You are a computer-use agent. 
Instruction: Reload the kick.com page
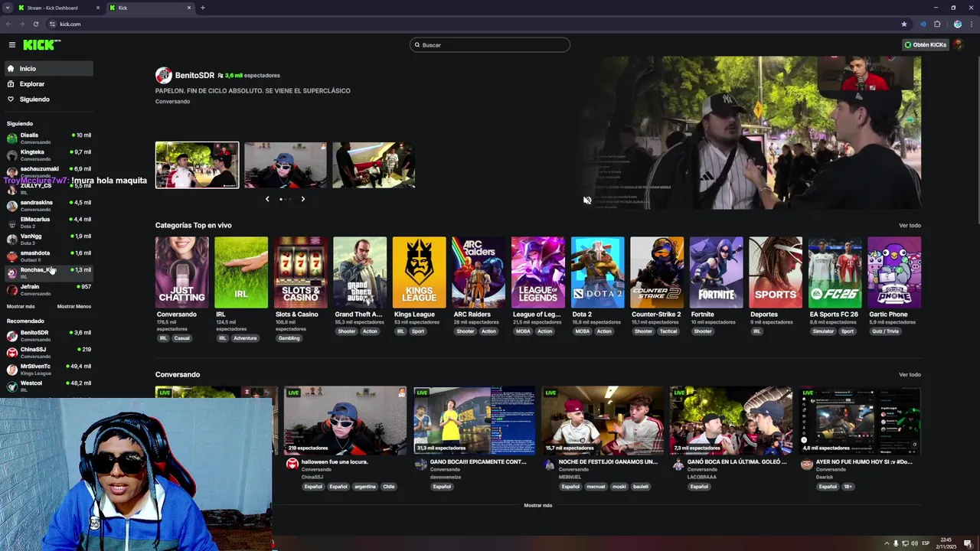[35, 24]
